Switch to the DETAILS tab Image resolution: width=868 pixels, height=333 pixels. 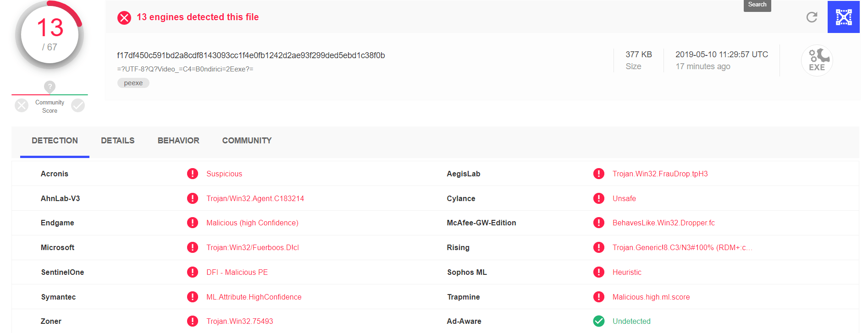[118, 141]
